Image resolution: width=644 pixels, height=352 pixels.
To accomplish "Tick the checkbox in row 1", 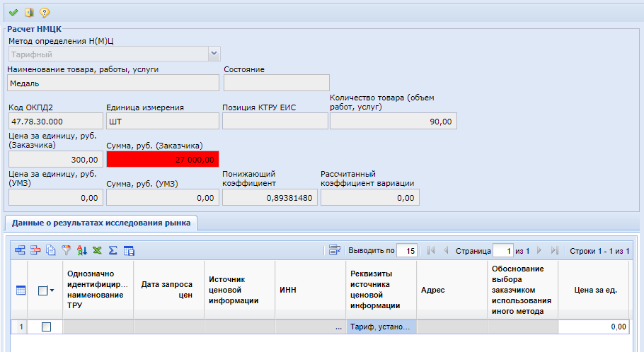I will pos(46,327).
